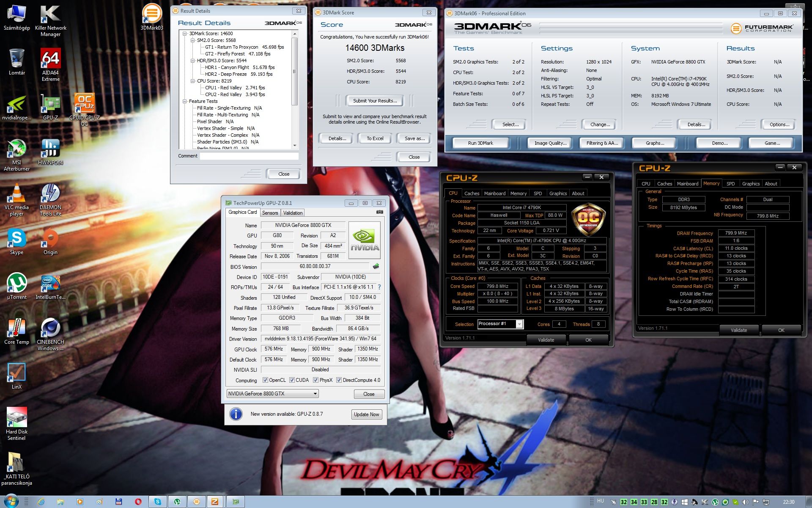
Task: Collapse the CPU Score: 8219 node
Action: [193, 81]
